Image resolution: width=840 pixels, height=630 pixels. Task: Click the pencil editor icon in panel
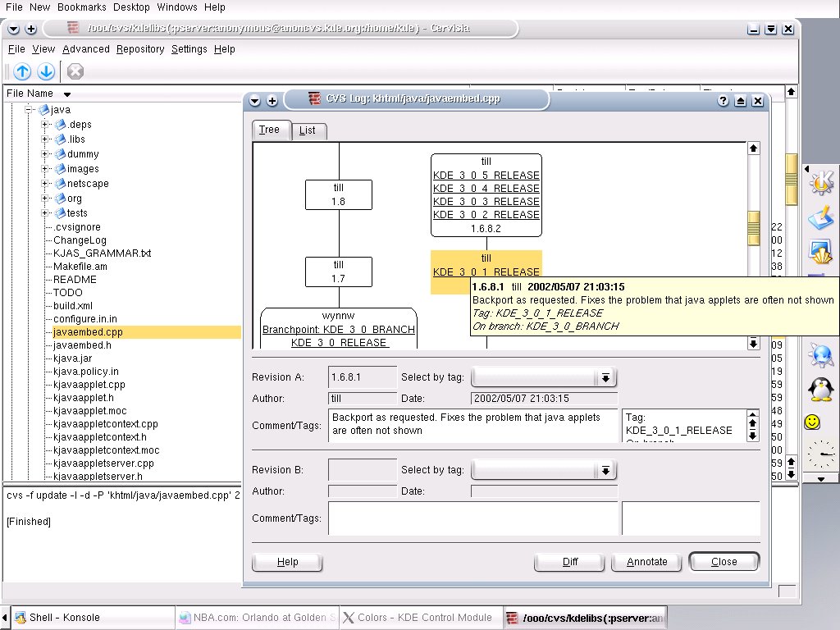tap(820, 217)
